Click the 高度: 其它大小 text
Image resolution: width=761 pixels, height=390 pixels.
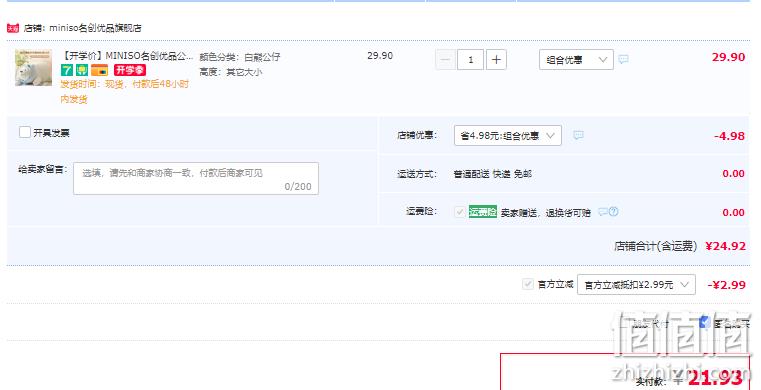click(x=231, y=72)
